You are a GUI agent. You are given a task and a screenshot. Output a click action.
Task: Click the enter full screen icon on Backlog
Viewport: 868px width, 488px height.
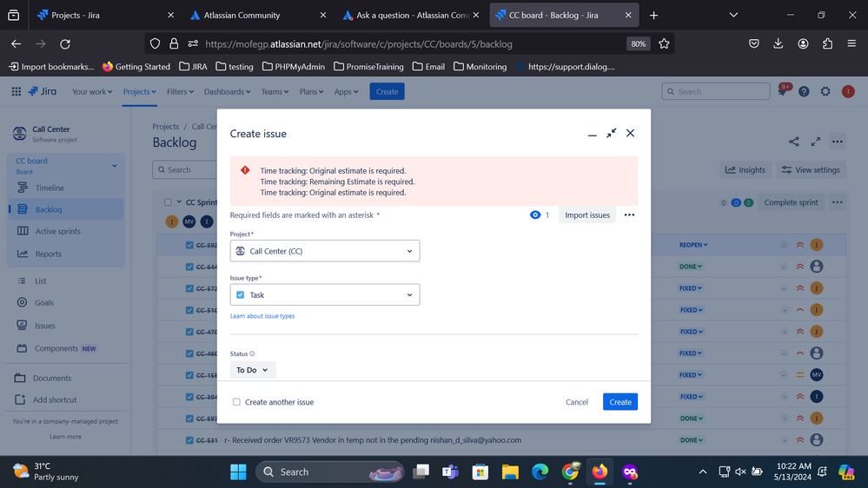pos(815,142)
